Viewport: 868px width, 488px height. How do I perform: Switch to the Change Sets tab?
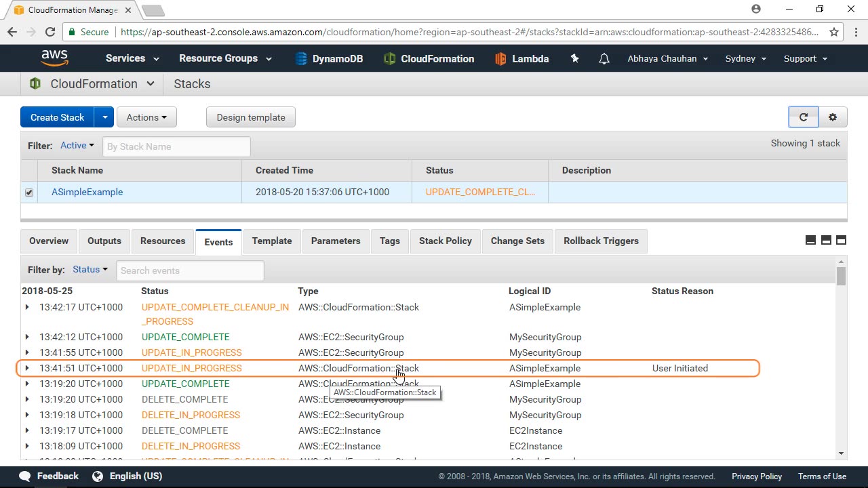click(517, 241)
